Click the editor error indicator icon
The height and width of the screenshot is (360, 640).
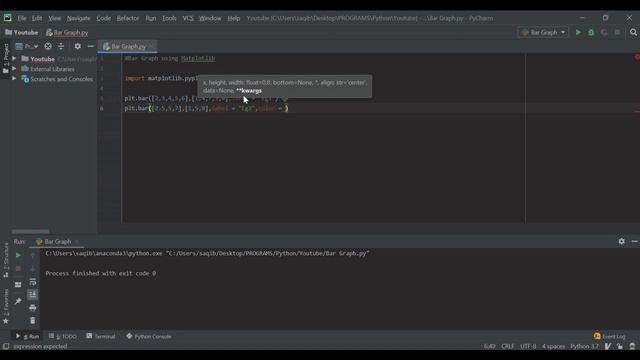coord(637,58)
